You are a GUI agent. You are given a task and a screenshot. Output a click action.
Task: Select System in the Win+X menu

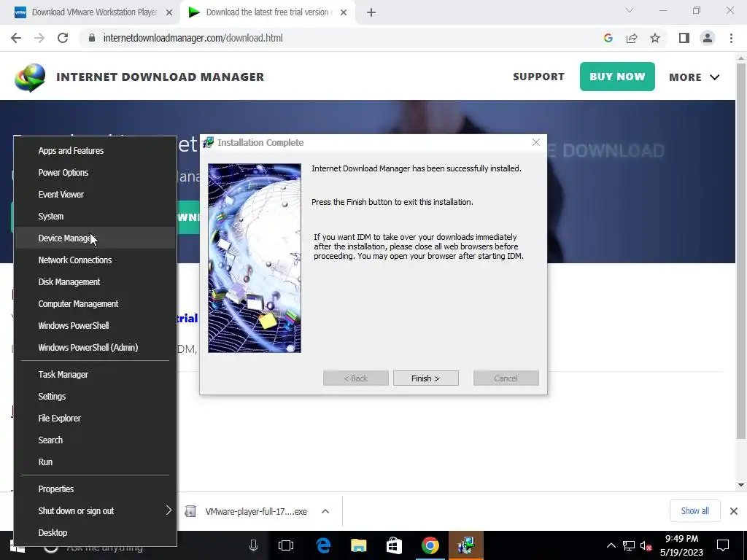pyautogui.click(x=96, y=216)
